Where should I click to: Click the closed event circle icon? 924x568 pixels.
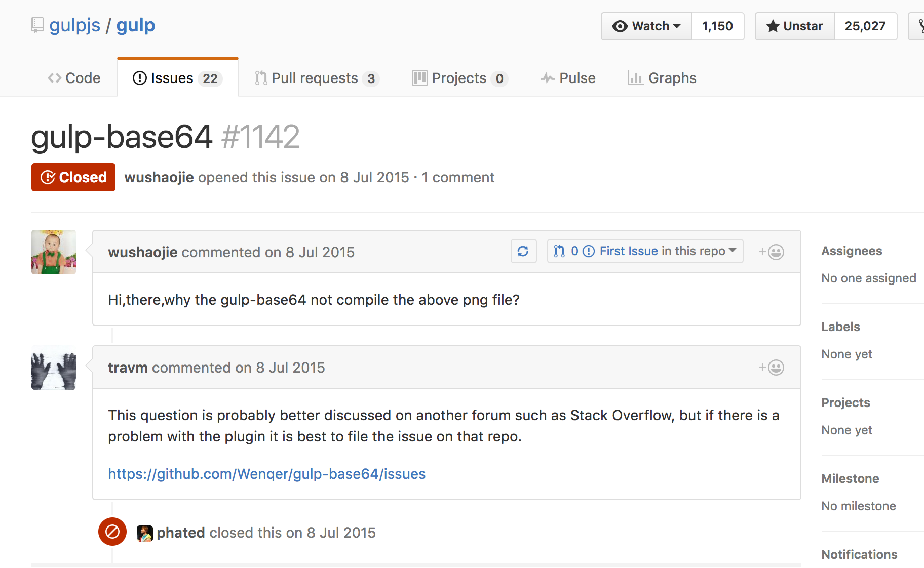pyautogui.click(x=112, y=532)
